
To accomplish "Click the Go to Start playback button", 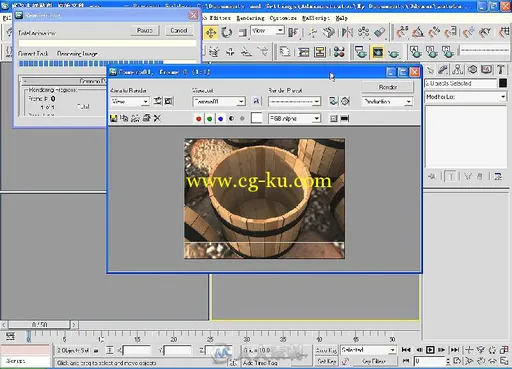I will click(406, 350).
